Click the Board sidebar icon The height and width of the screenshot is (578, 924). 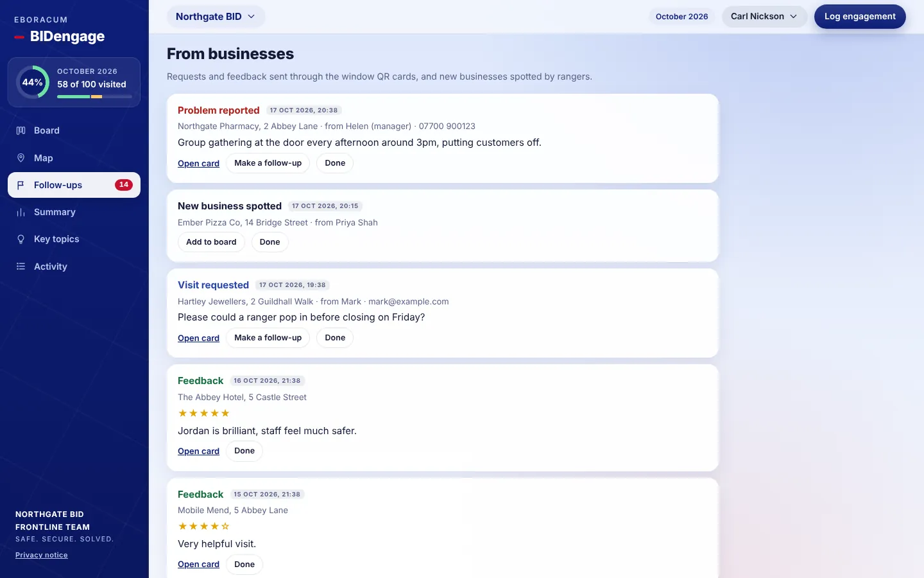pos(21,130)
